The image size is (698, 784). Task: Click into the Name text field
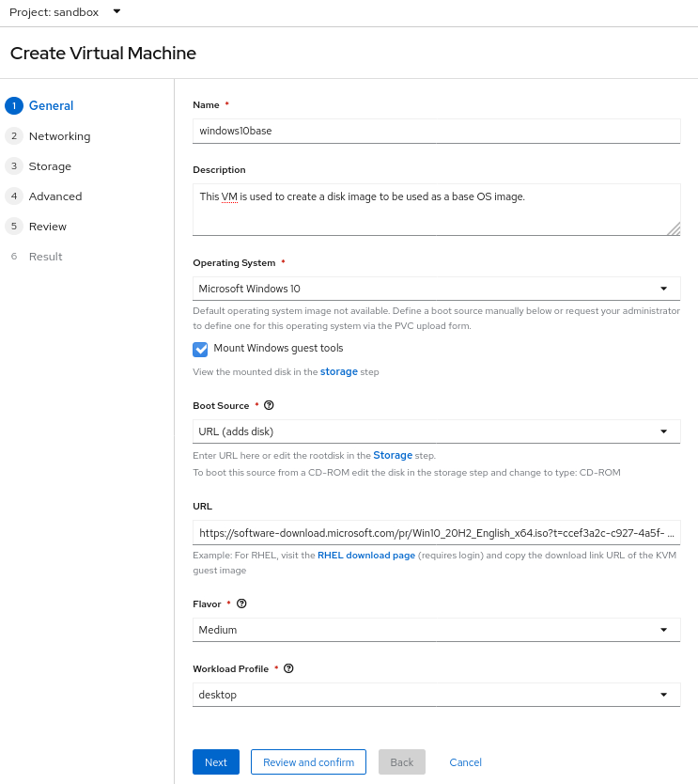436,131
